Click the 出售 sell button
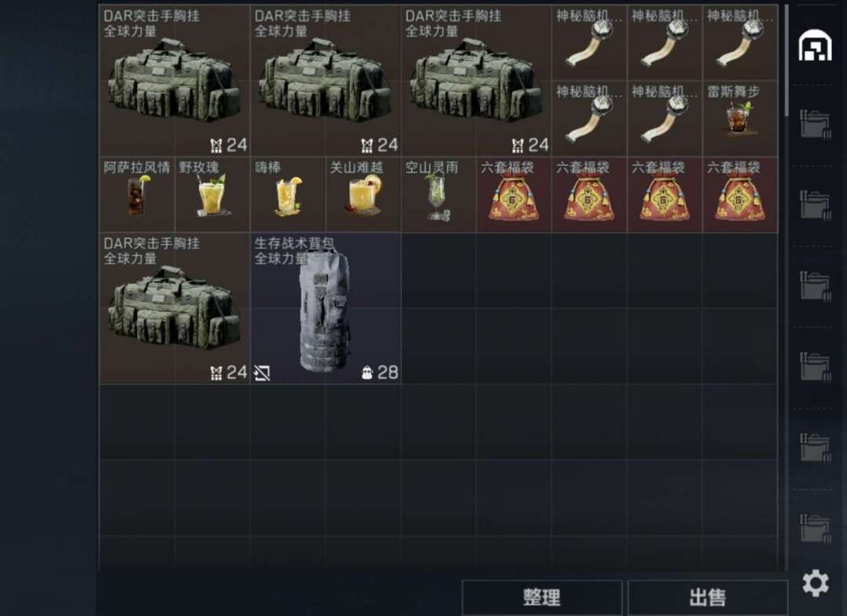The height and width of the screenshot is (616, 847). click(x=707, y=598)
